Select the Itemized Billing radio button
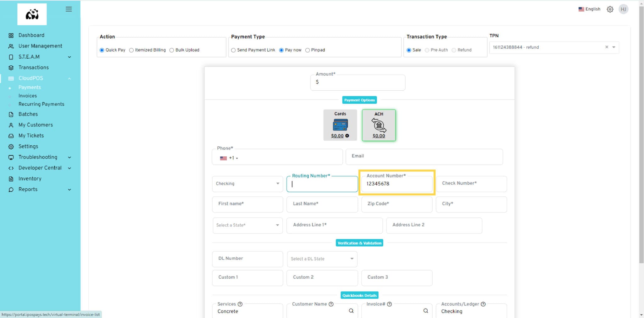644x318 pixels. [x=131, y=50]
